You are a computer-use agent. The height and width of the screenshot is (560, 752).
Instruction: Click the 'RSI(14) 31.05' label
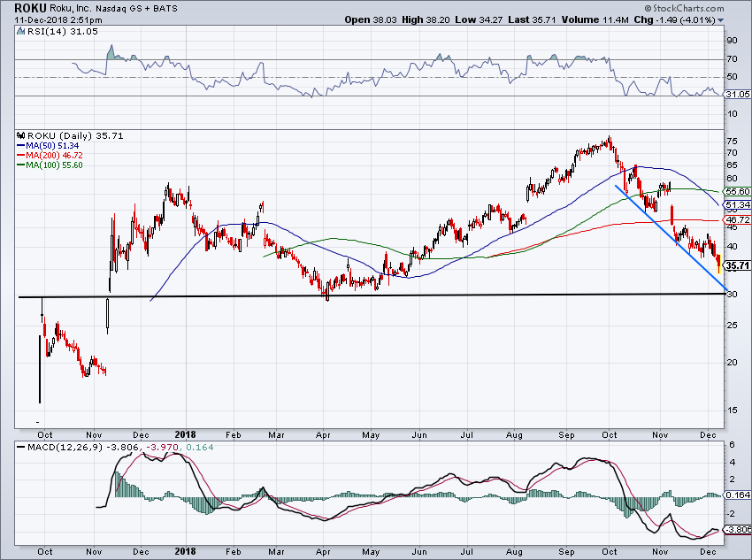[62, 32]
